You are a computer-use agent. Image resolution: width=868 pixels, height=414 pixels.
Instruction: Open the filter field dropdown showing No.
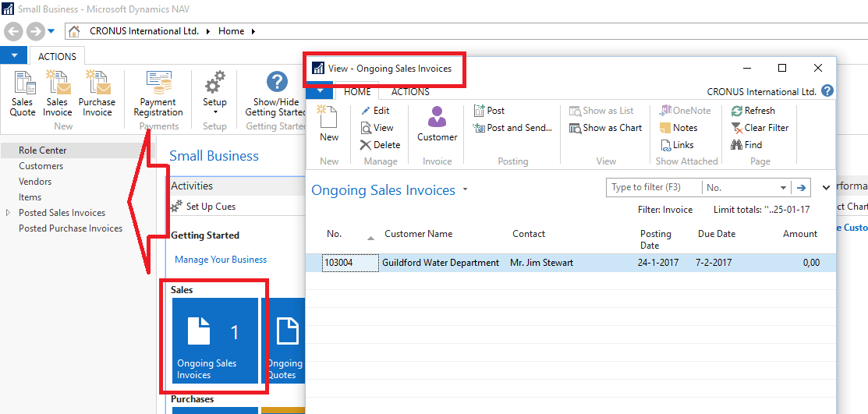click(783, 188)
